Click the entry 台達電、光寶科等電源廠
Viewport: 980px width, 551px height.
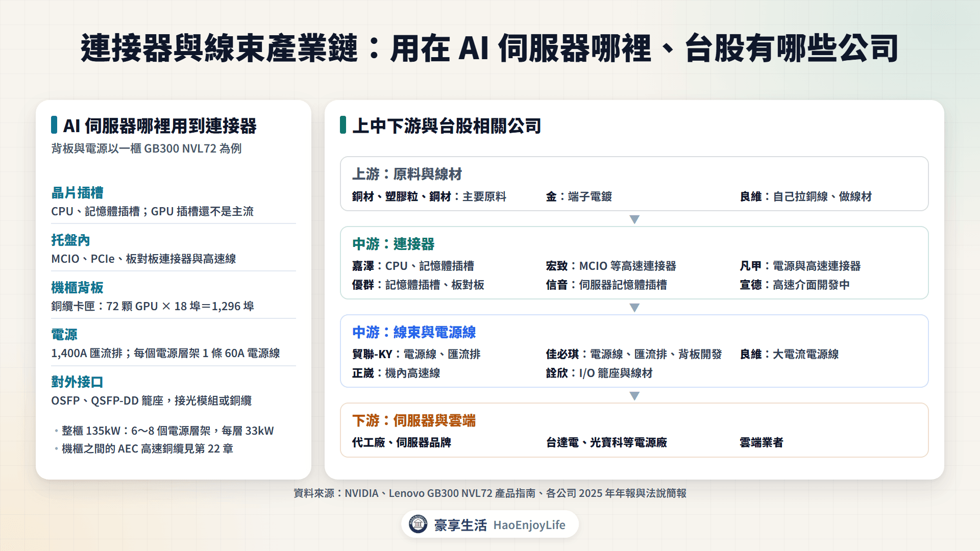click(x=606, y=442)
